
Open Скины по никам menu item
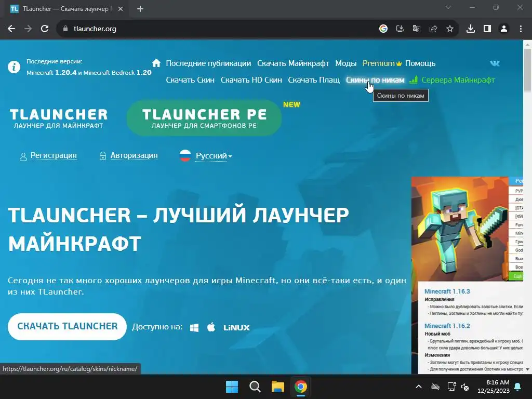(375, 80)
